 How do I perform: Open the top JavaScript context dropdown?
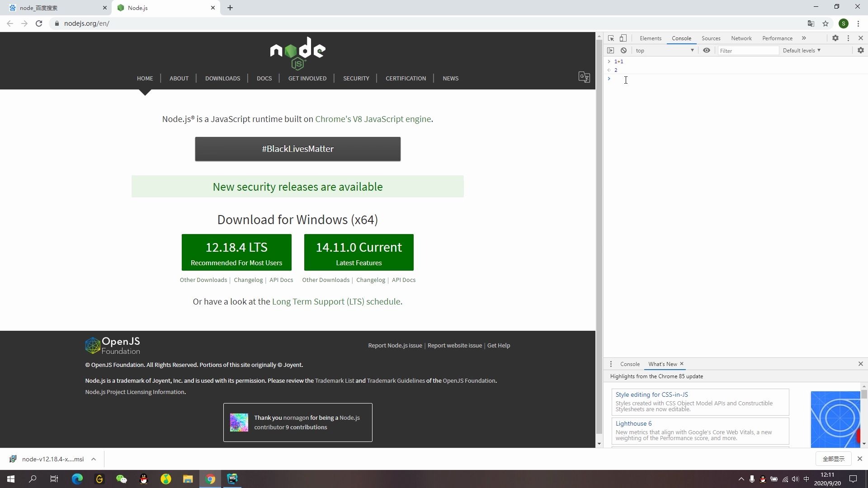point(664,51)
